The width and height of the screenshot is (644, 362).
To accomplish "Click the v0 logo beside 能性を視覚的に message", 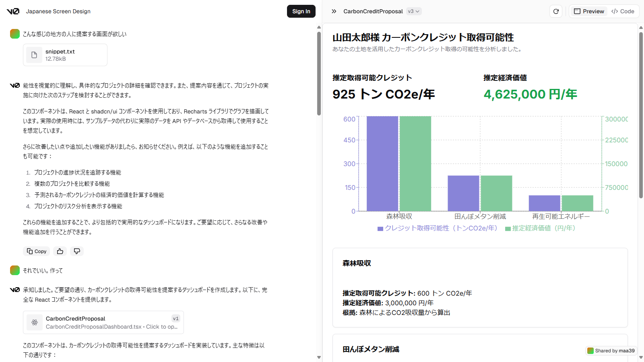I will [x=15, y=85].
